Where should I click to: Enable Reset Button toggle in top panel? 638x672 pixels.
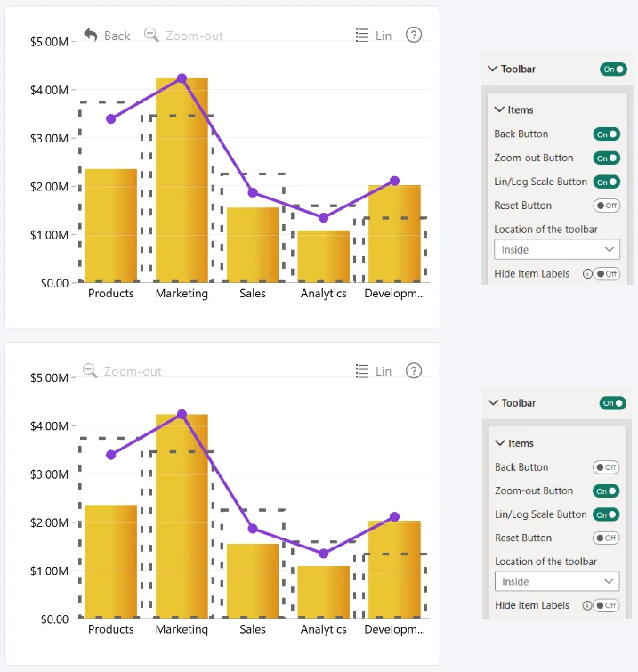click(x=607, y=206)
